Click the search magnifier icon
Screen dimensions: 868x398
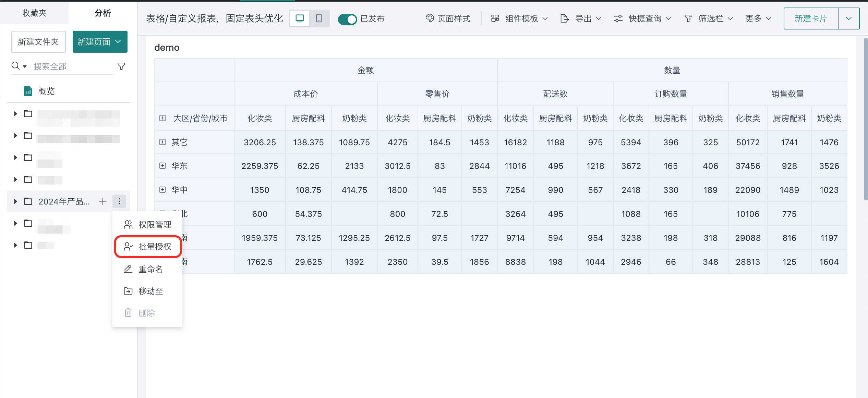[15, 66]
